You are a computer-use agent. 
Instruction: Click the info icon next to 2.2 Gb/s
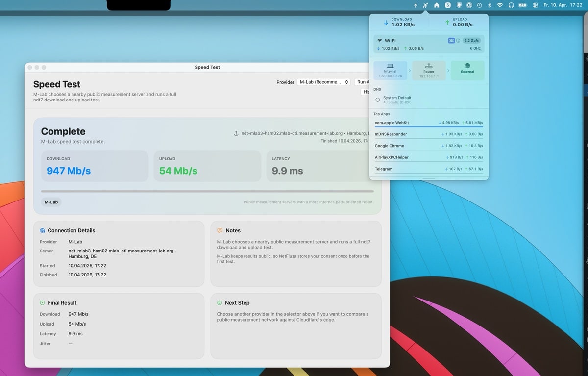tap(458, 41)
